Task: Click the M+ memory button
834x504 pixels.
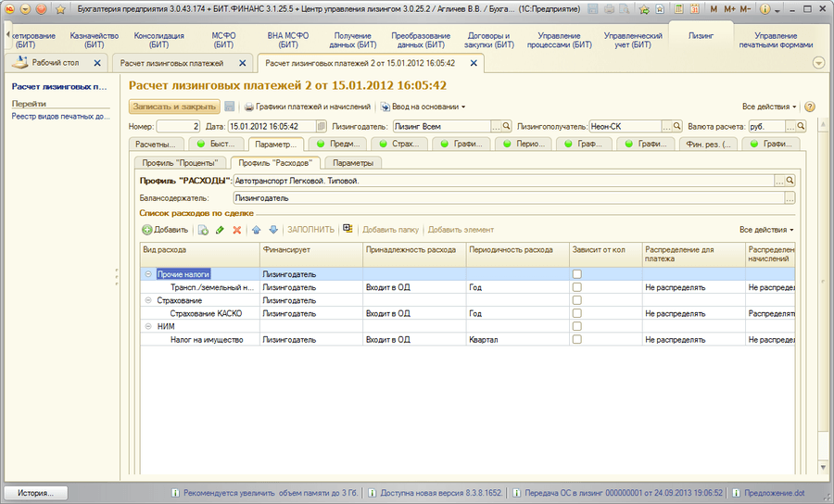Action: [730, 9]
